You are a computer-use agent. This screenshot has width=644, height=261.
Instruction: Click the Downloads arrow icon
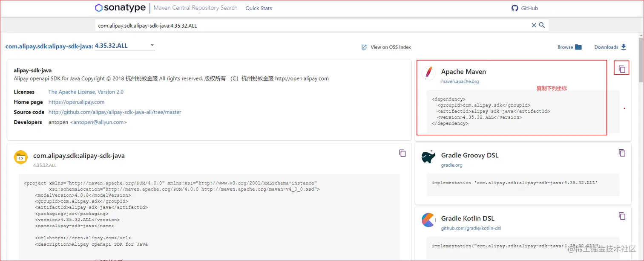pyautogui.click(x=624, y=47)
